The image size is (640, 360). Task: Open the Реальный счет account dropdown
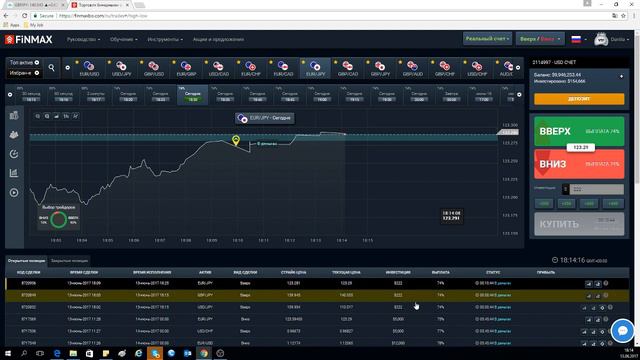click(487, 39)
